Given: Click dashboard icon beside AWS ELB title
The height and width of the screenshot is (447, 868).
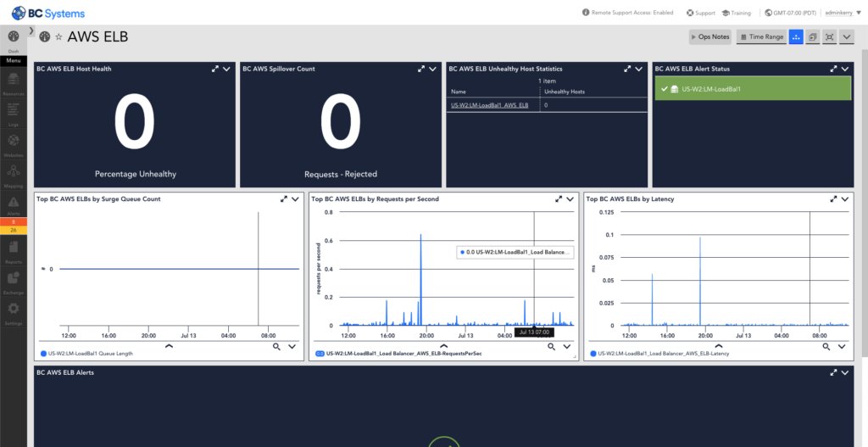Looking at the screenshot, I should click(x=45, y=36).
